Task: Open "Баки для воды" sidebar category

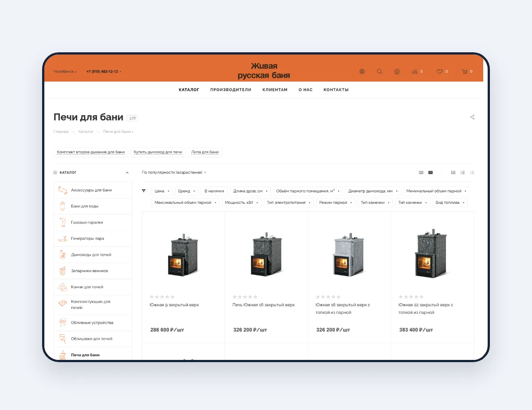Action: coord(93,206)
